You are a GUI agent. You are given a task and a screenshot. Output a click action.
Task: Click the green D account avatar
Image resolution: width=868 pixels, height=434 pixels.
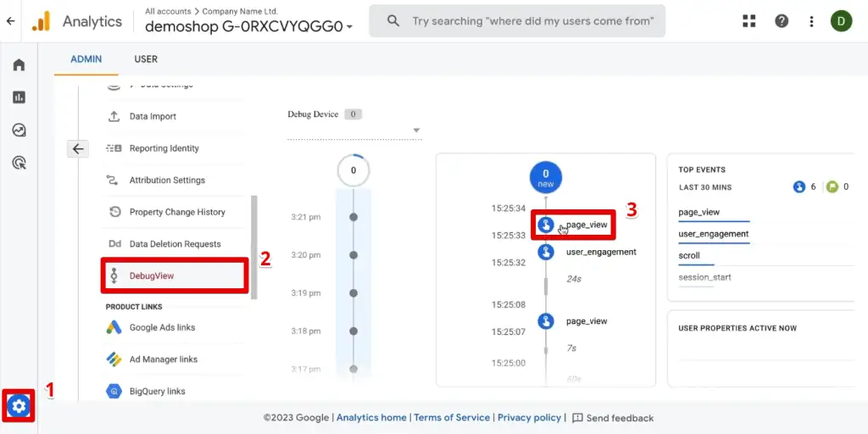(x=841, y=21)
